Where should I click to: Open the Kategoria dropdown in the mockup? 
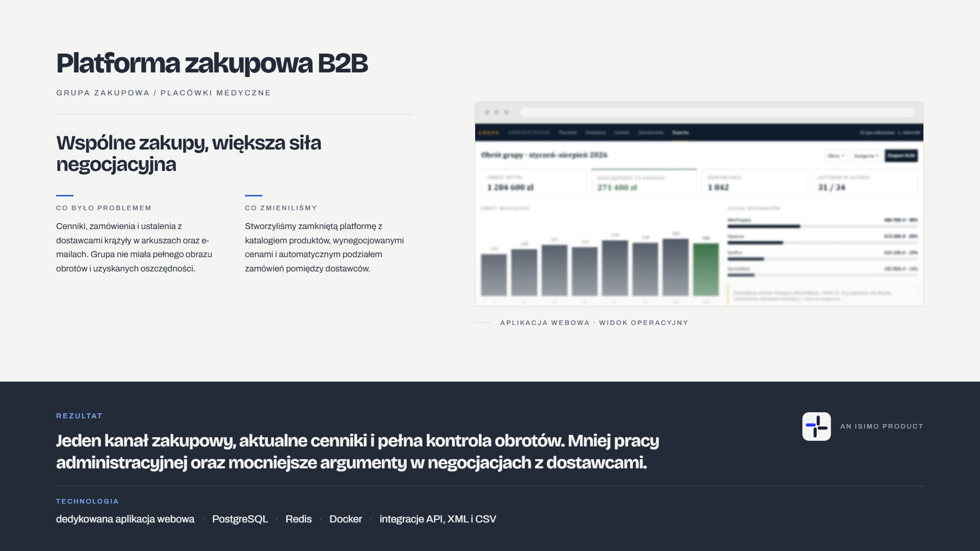click(x=866, y=156)
